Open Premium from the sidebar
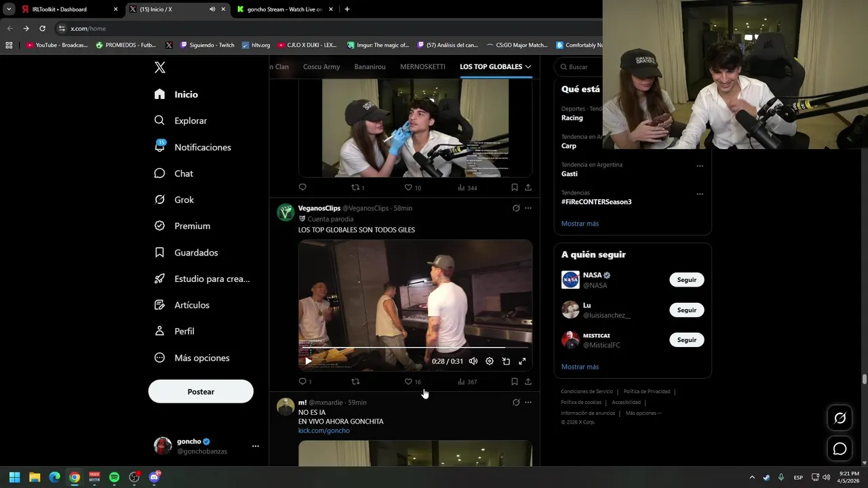Image resolution: width=868 pixels, height=488 pixels. point(182,226)
